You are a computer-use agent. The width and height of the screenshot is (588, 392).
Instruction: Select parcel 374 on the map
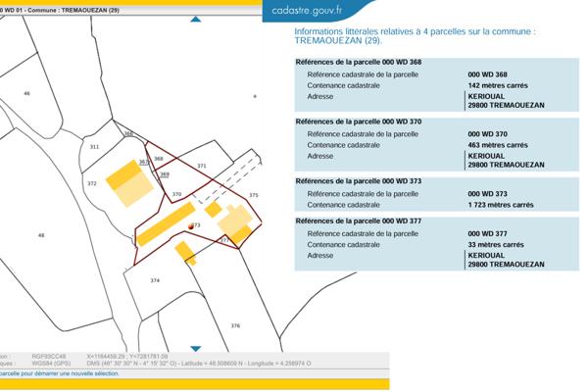coord(155,280)
